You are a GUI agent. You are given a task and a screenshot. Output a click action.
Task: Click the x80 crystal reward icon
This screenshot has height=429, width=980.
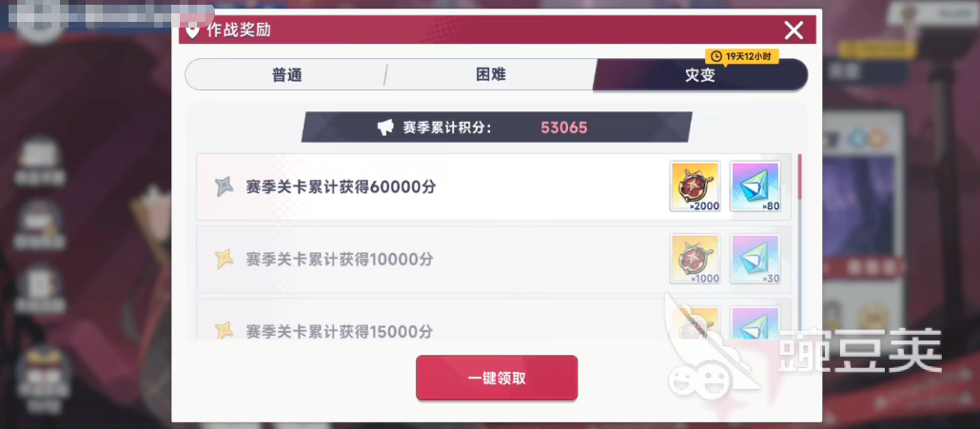[x=755, y=186]
